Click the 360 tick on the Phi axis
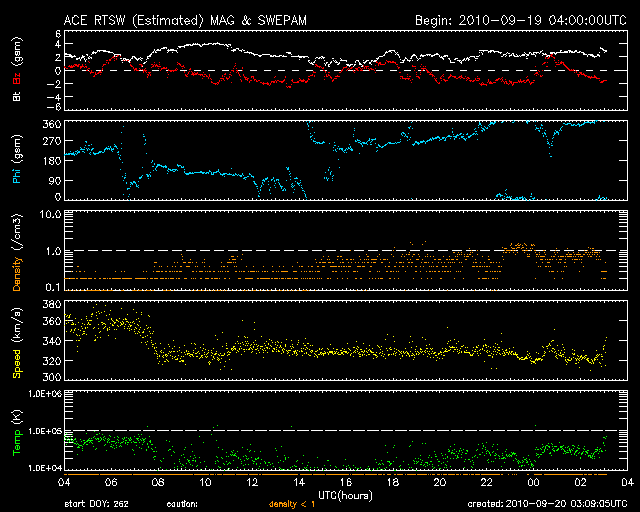640x512 pixels. [52, 124]
